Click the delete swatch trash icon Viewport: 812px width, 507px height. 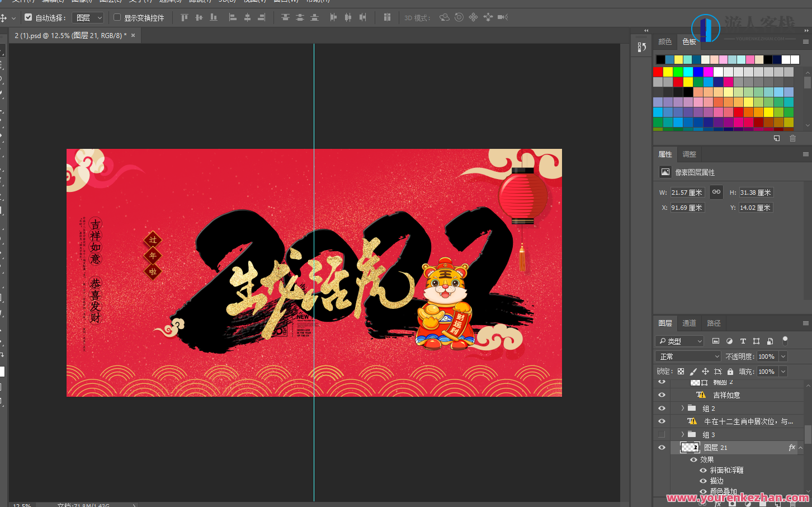pyautogui.click(x=792, y=138)
